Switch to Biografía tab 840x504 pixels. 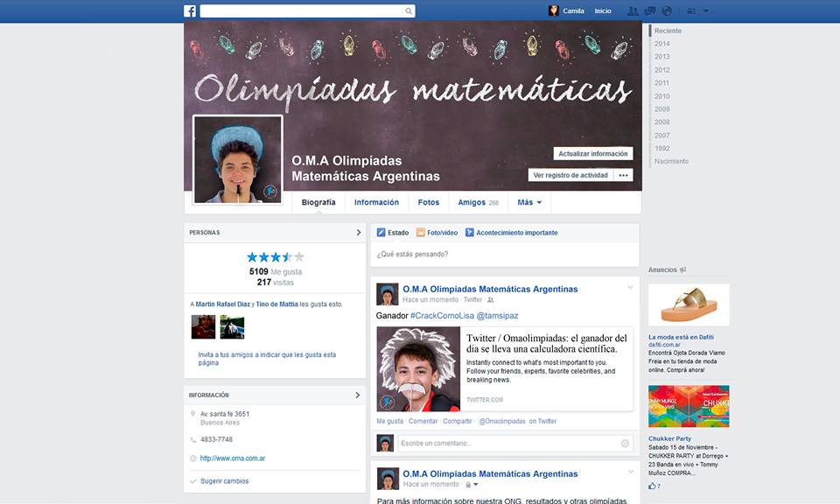318,202
